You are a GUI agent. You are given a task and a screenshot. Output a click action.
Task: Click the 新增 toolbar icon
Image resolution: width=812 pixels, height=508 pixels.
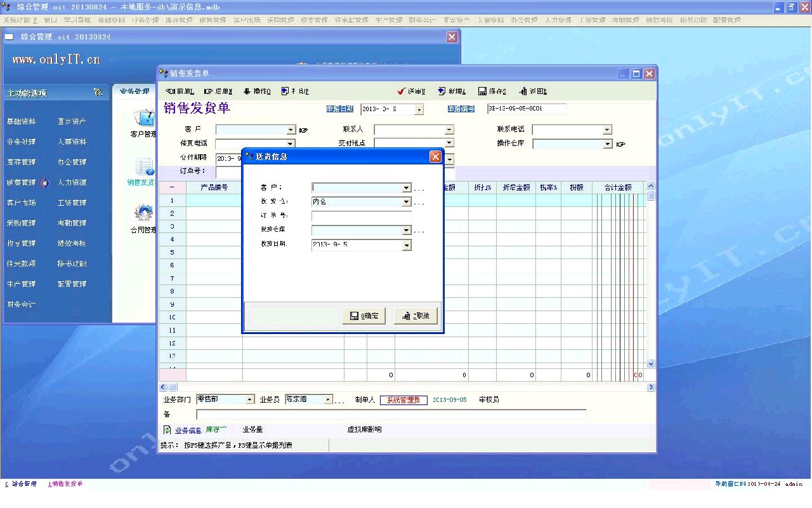pyautogui.click(x=442, y=91)
